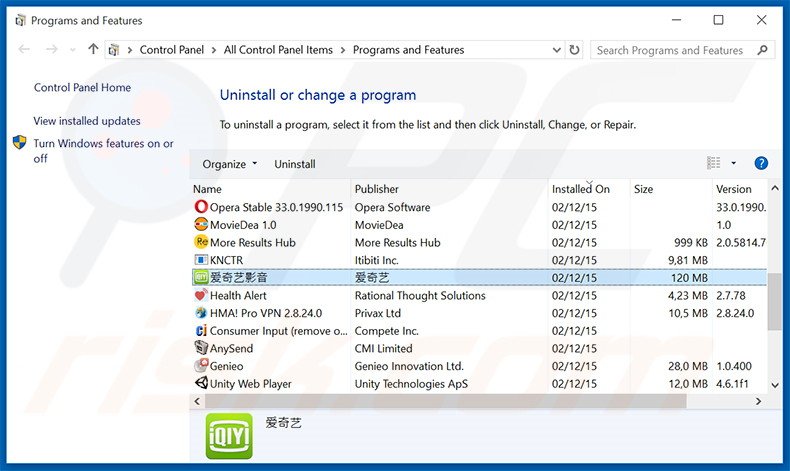Click the horizontal scrollbar thumb
The image size is (790, 471).
(x=445, y=401)
